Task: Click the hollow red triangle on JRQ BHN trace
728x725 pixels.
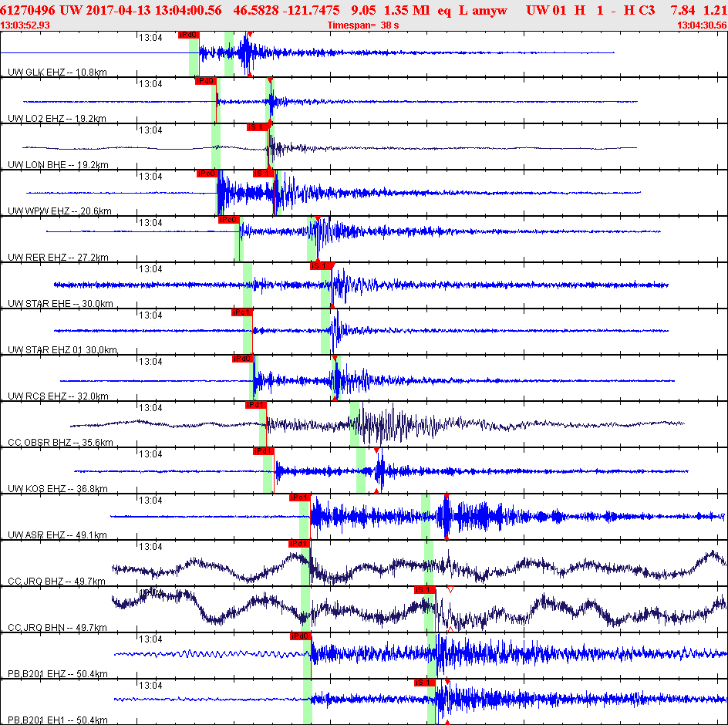Action: click(450, 589)
